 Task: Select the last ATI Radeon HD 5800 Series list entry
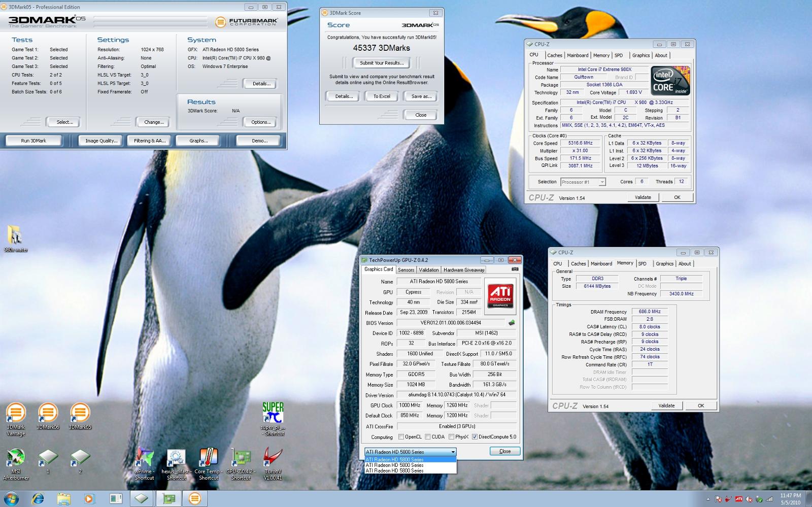click(x=410, y=470)
